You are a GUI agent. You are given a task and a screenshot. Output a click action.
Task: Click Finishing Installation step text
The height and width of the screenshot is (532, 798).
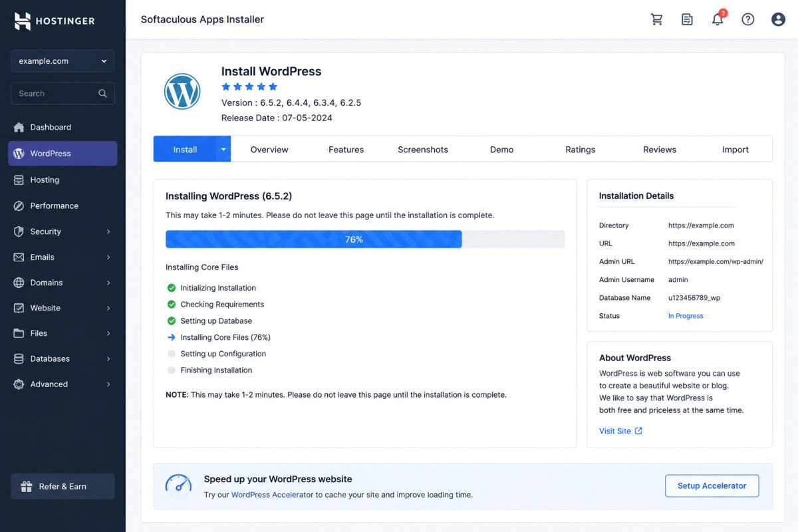point(216,370)
